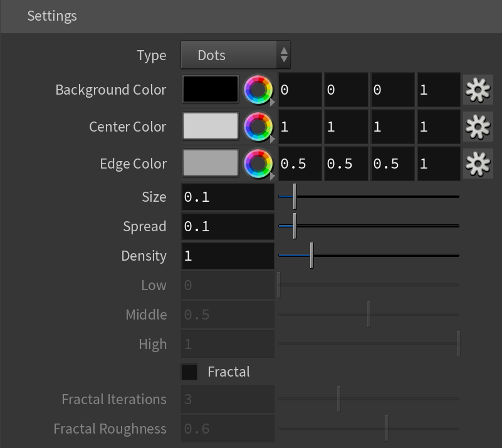Click the Type dropdown up-down arrows
502x448 pixels.
coord(284,55)
